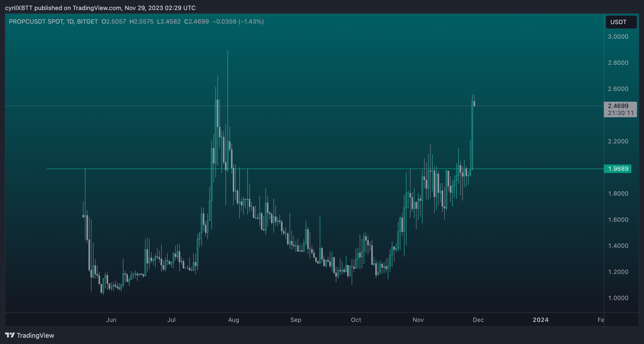Click the Dec label on time axis
This screenshot has height=344, width=644.
[x=478, y=320]
